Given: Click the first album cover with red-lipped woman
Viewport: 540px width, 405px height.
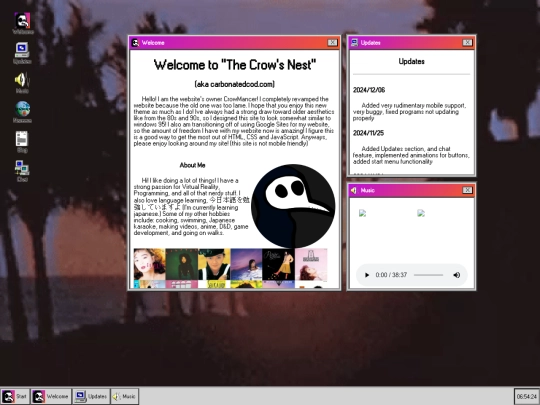Looking at the screenshot, I should click(149, 264).
